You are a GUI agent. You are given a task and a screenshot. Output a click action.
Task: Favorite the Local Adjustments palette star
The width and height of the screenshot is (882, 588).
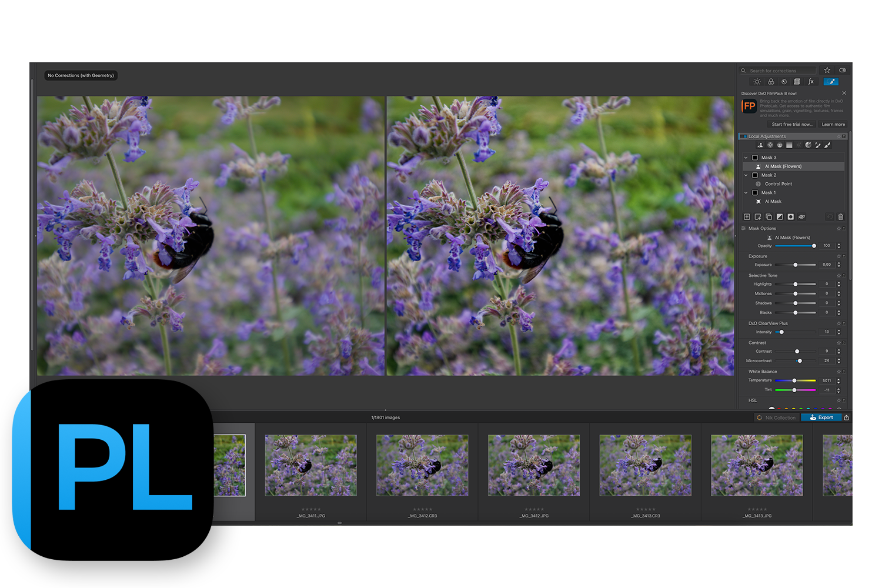(838, 136)
